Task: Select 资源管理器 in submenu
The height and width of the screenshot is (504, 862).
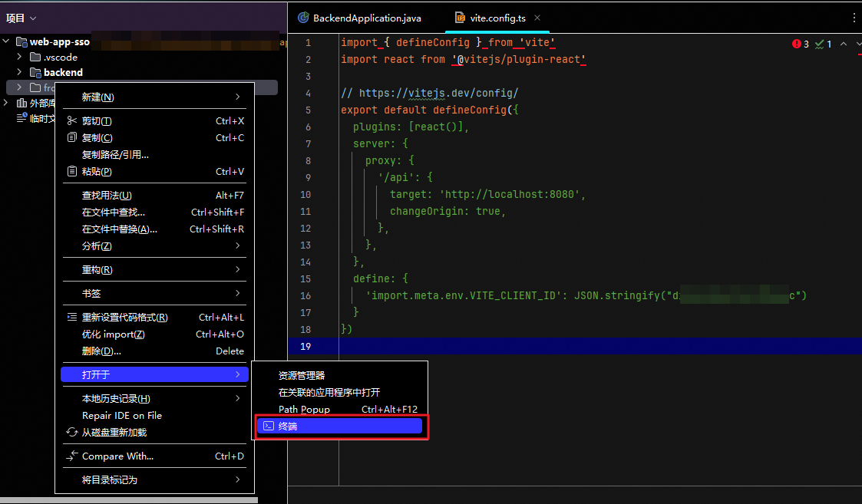Action: pyautogui.click(x=339, y=375)
